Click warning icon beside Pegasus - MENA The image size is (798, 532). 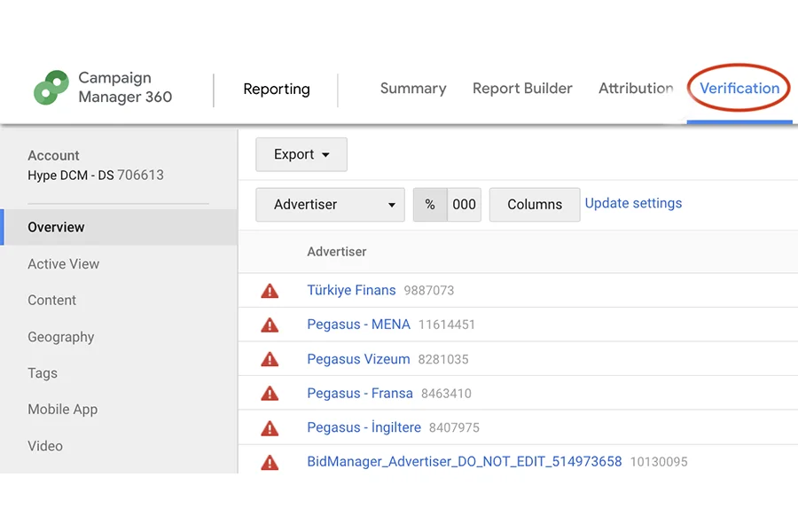(270, 325)
